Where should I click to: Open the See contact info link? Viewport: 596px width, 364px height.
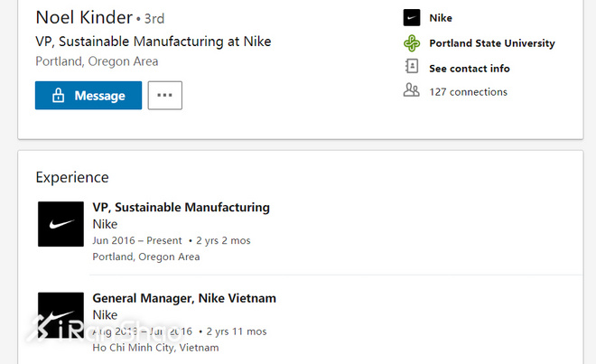click(469, 68)
